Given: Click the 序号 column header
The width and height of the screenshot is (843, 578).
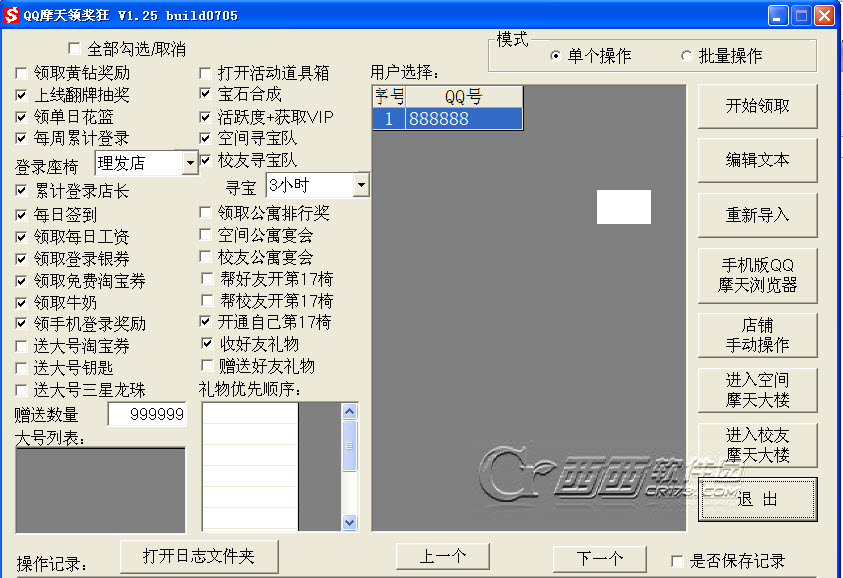Looking at the screenshot, I should [389, 97].
